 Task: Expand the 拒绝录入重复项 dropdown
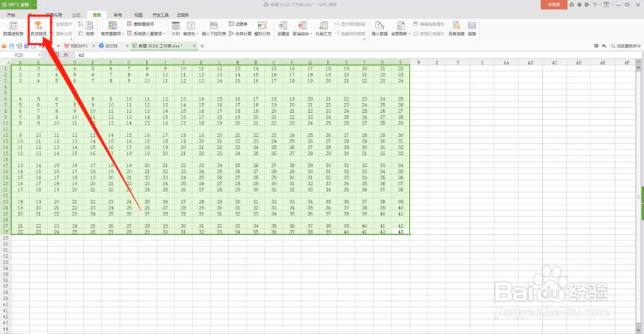[165, 34]
